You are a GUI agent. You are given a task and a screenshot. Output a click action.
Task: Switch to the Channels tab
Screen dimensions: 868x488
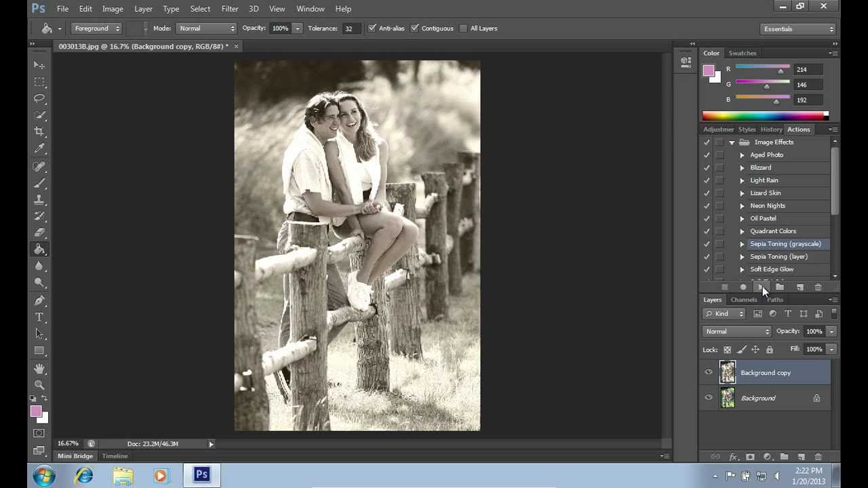tap(744, 300)
